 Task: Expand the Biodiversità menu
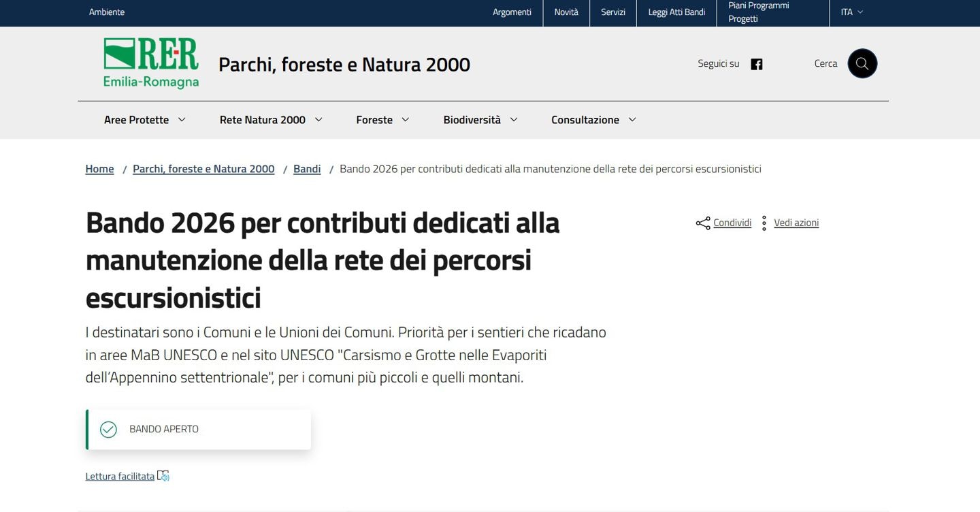coord(480,120)
